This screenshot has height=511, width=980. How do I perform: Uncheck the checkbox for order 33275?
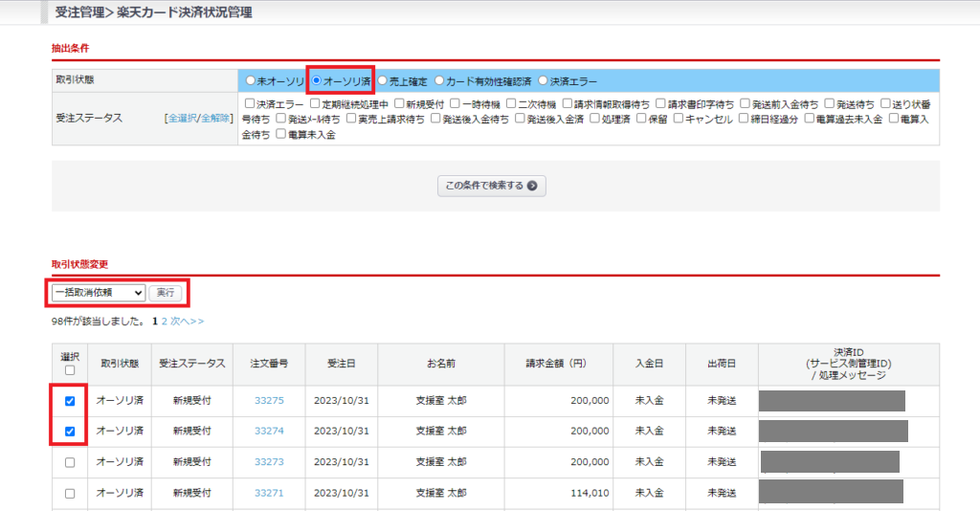pyautogui.click(x=70, y=401)
